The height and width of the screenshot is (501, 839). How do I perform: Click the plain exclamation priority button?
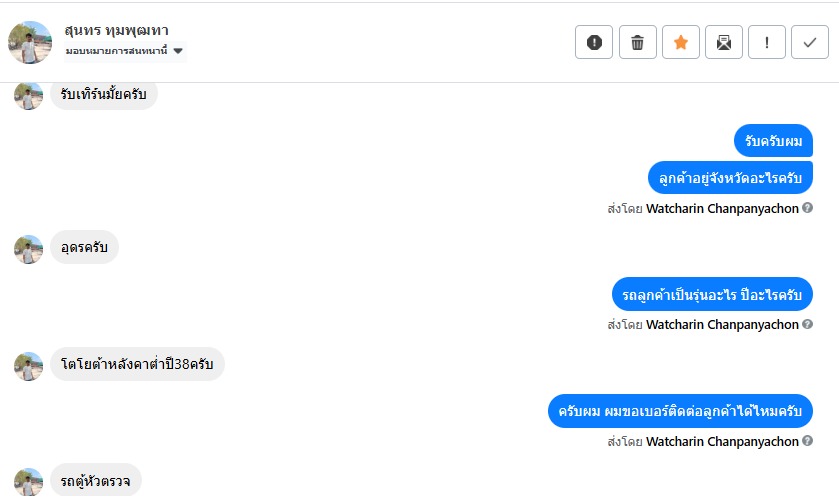coord(766,42)
